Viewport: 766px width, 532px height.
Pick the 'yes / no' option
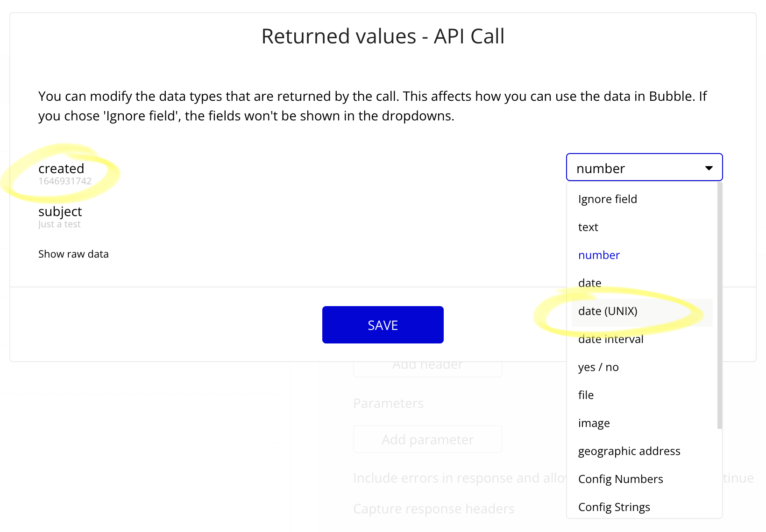(598, 367)
